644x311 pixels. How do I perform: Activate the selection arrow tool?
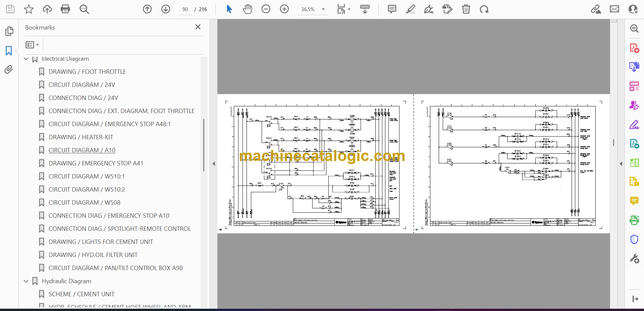(229, 9)
